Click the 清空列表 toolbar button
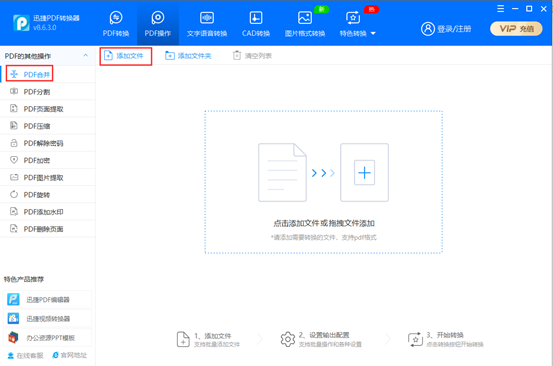This screenshot has width=553, height=366. pyautogui.click(x=253, y=56)
